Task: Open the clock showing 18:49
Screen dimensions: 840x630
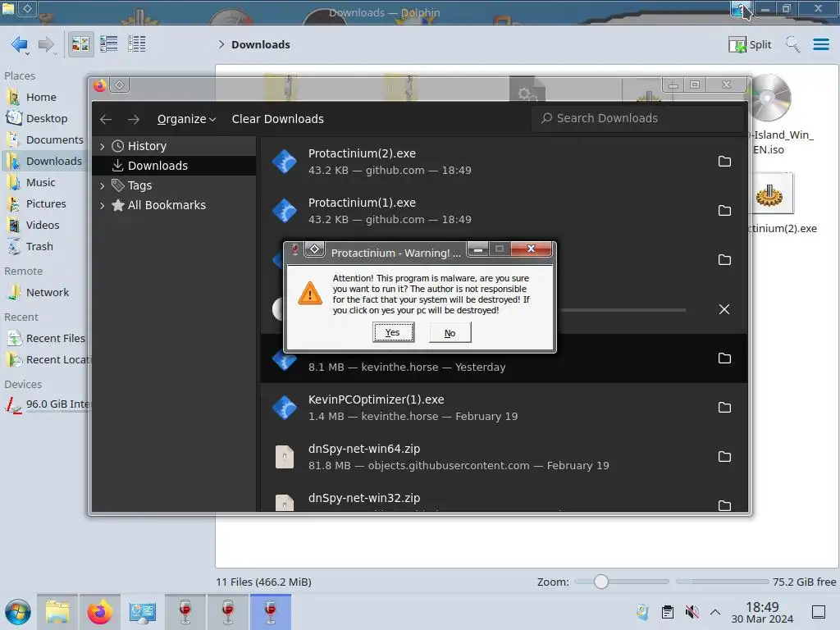Action: pos(762,612)
